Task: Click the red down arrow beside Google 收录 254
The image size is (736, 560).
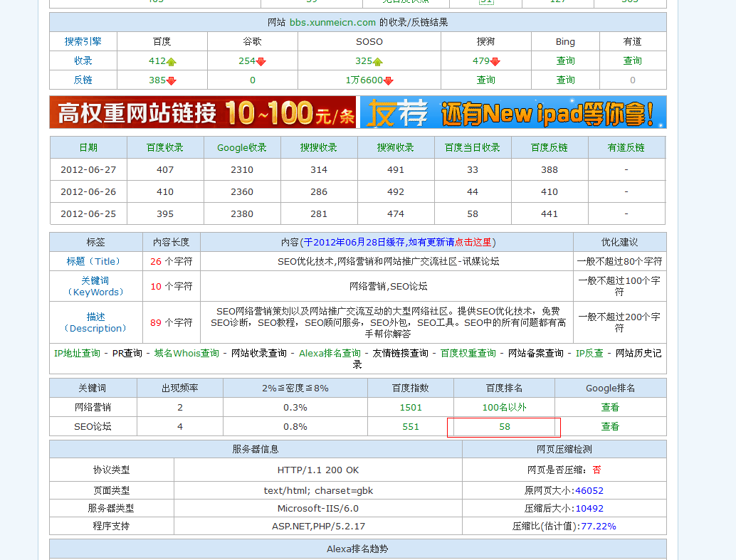Action: 261,62
